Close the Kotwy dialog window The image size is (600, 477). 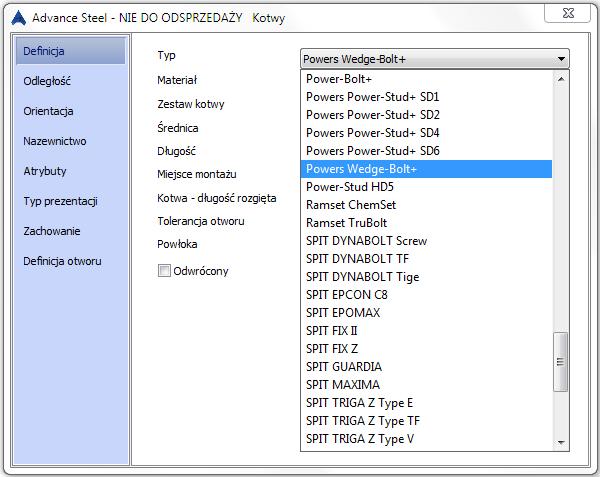[x=567, y=13]
